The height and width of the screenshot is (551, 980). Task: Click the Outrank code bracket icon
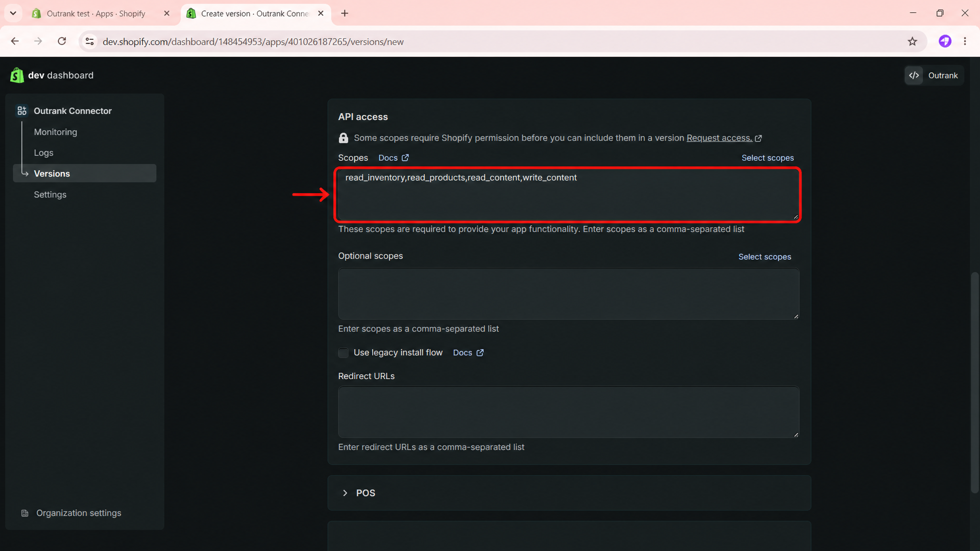[914, 75]
